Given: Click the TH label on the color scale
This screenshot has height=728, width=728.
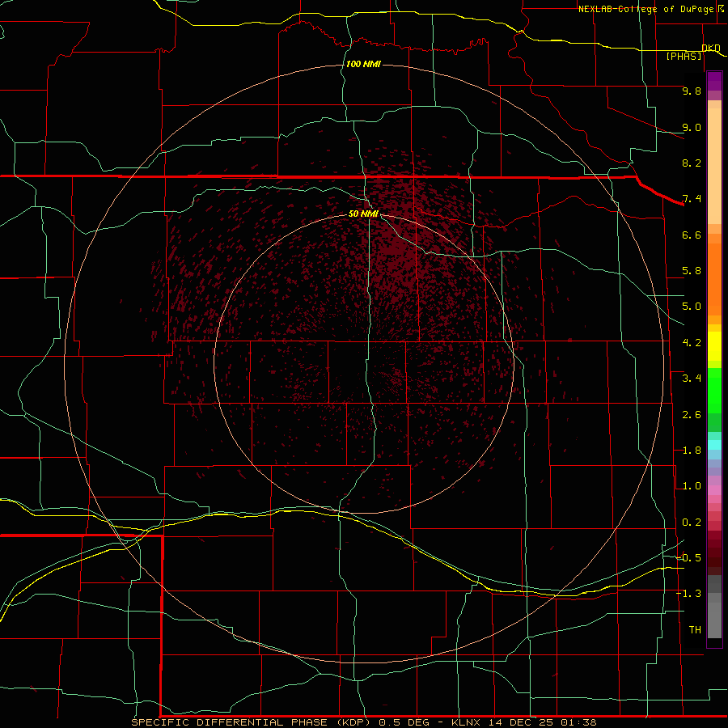Looking at the screenshot, I should (x=695, y=630).
